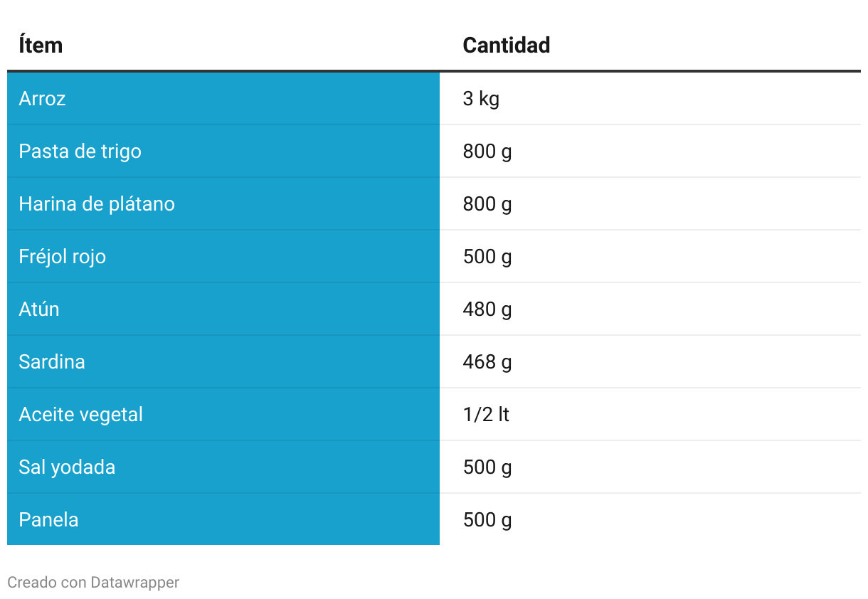868x599 pixels.
Task: Select the Arroz row cell
Action: [223, 98]
